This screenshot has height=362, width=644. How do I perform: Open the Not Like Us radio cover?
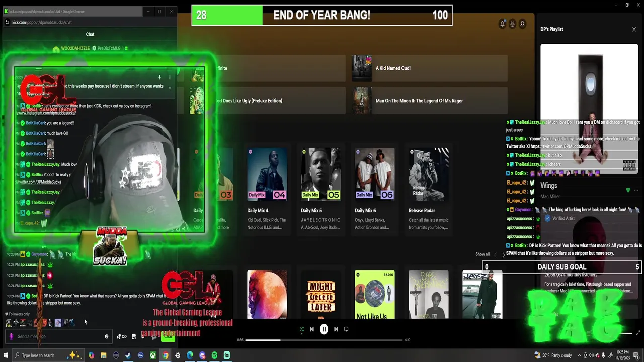pyautogui.click(x=375, y=295)
